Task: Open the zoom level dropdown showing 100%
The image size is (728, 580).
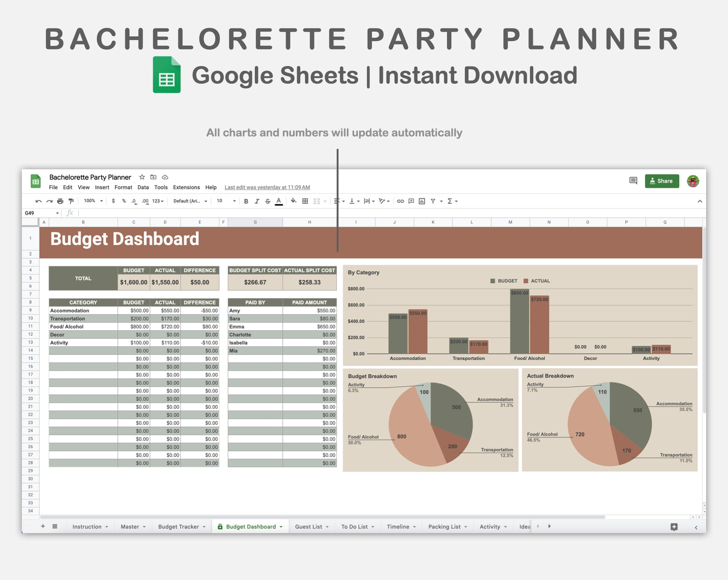Action: (x=91, y=201)
